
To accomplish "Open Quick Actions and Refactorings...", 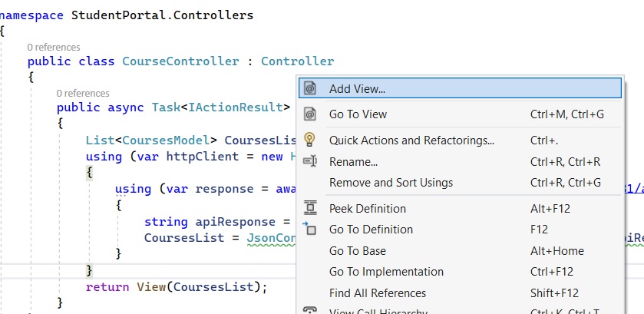I will (x=460, y=140).
